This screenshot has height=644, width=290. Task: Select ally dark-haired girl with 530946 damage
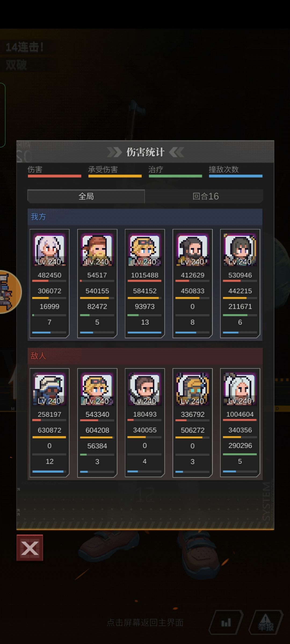[240, 283]
